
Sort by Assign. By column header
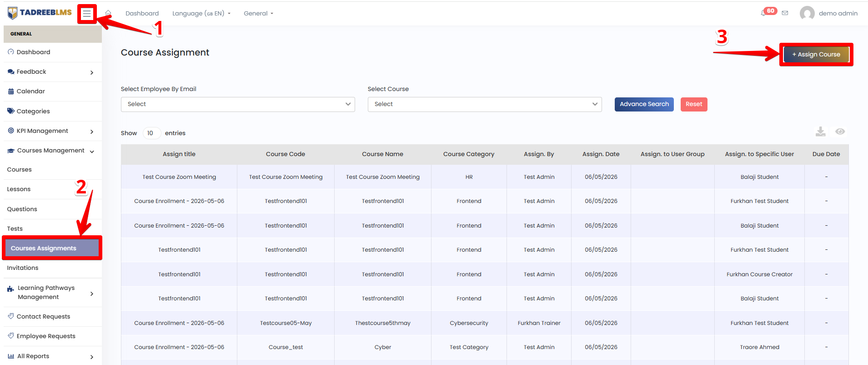pyautogui.click(x=539, y=154)
